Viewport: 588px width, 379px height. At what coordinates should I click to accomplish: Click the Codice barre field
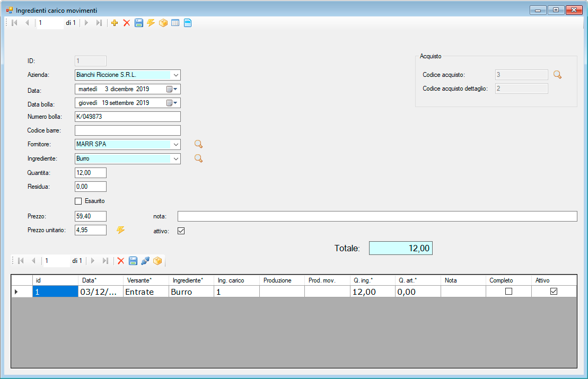(127, 130)
